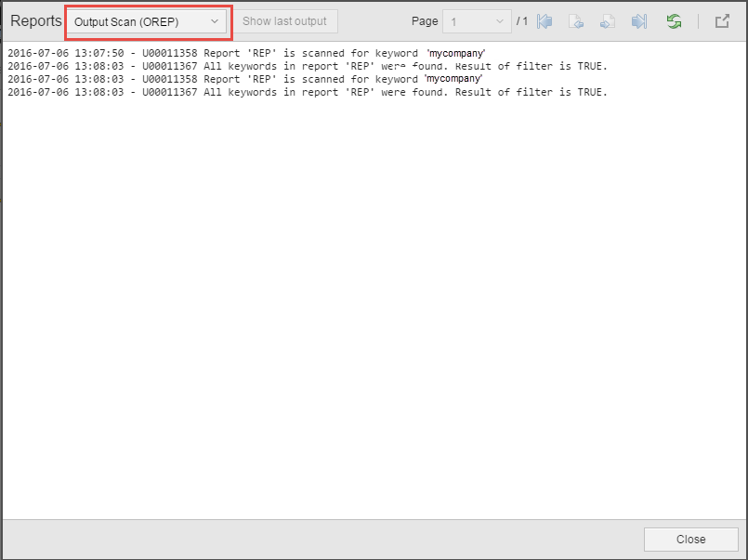Go to the previous page

[x=577, y=21]
